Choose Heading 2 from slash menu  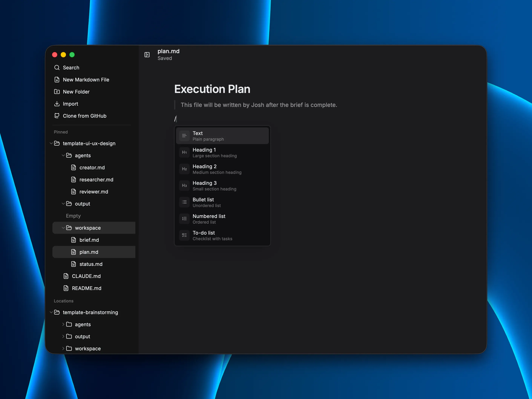click(222, 169)
